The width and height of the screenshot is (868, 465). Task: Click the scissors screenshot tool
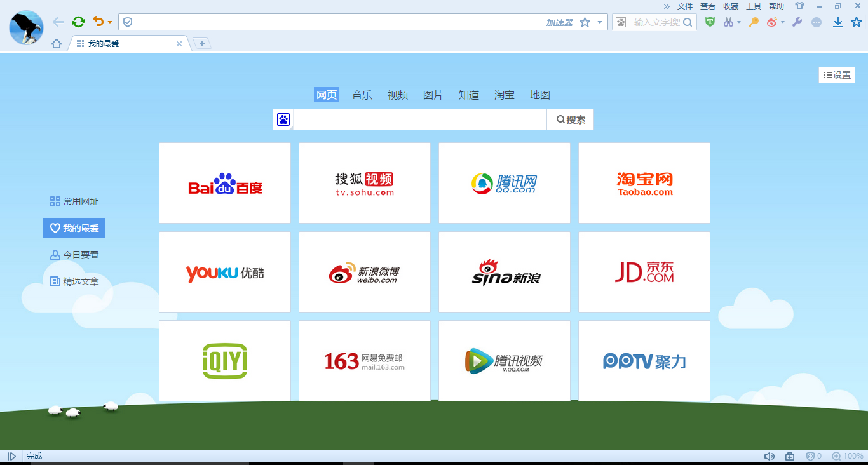point(728,22)
